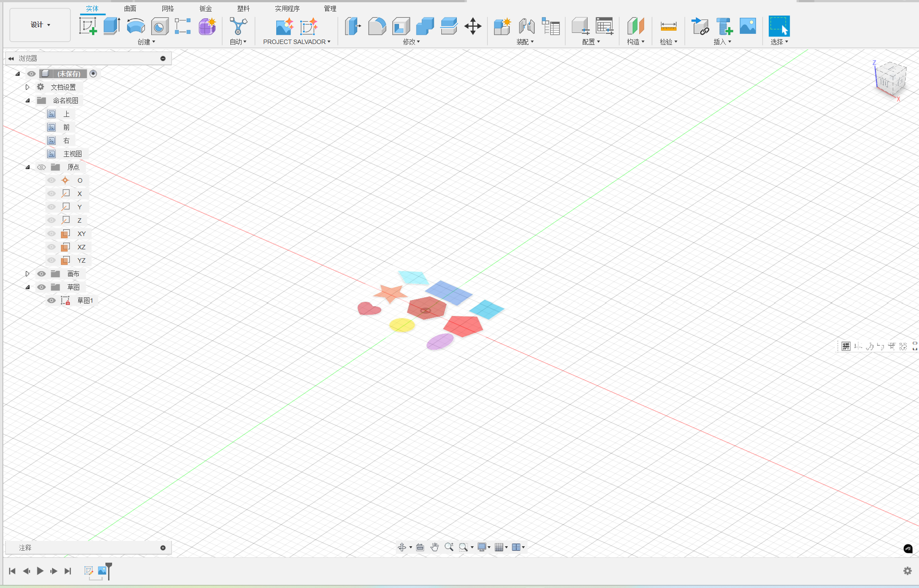Toggle visibility of the 原点 folder
919x588 pixels.
(41, 167)
